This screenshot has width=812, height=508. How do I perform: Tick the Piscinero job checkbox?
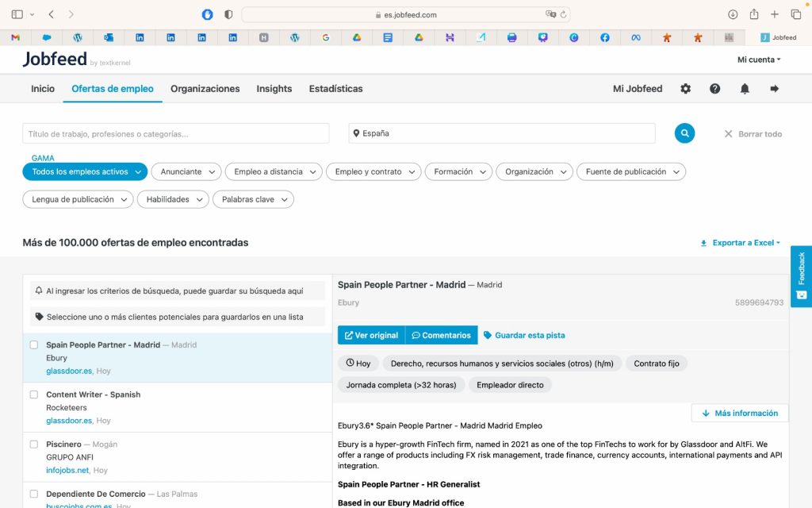click(x=34, y=444)
